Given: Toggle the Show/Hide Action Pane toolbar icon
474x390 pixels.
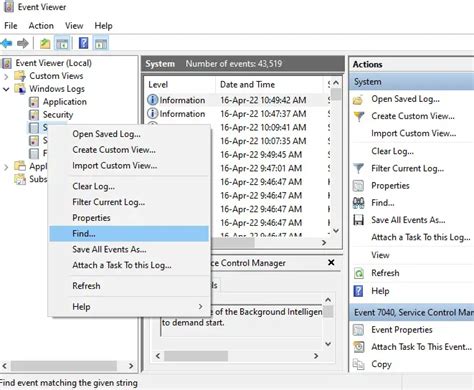Looking at the screenshot, I should [101, 43].
